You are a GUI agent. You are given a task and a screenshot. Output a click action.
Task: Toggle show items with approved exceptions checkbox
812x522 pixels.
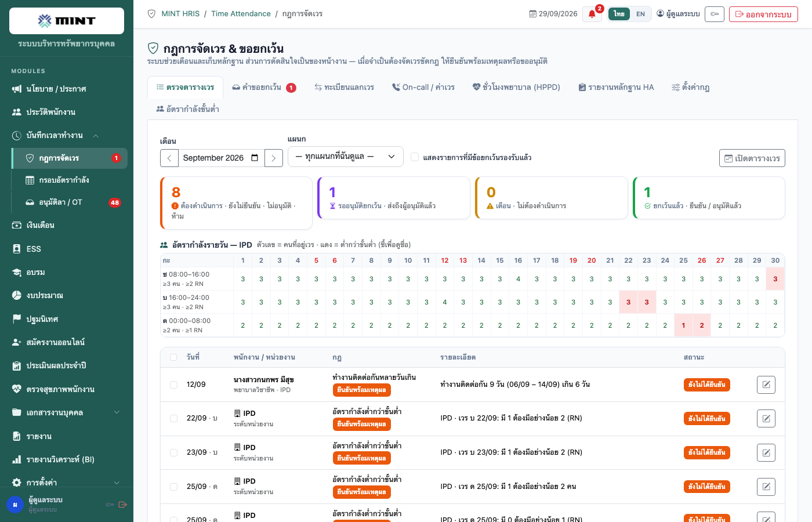(x=415, y=157)
